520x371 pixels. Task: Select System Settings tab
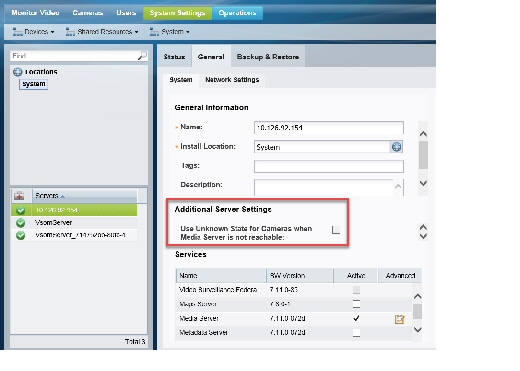pos(177,13)
